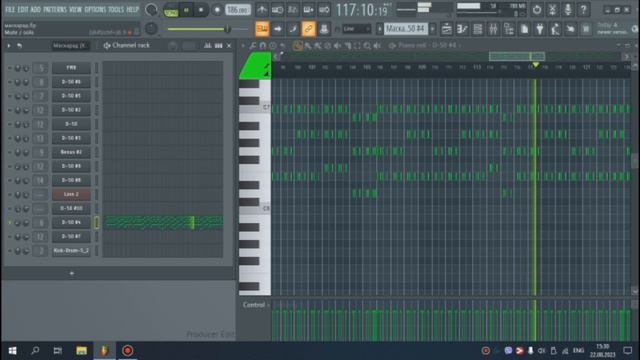
Task: Click the Kick-Drum-5_2 channel button
Action: click(71, 251)
